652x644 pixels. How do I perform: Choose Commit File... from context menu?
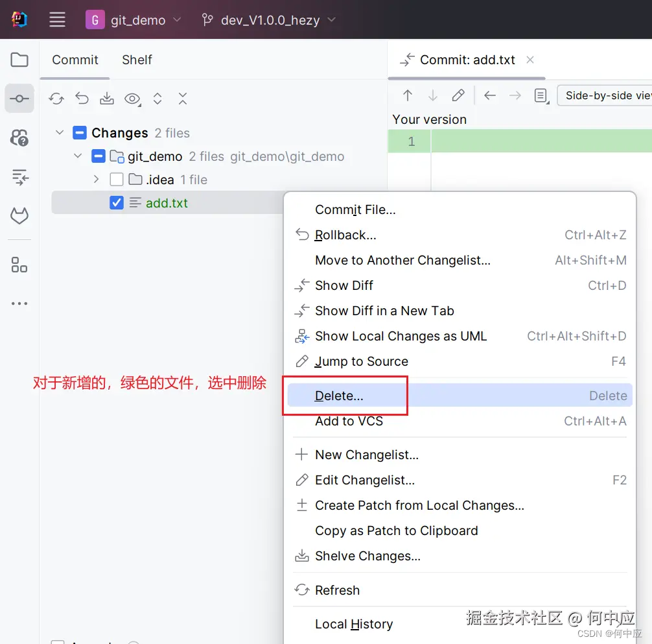[x=460, y=209]
